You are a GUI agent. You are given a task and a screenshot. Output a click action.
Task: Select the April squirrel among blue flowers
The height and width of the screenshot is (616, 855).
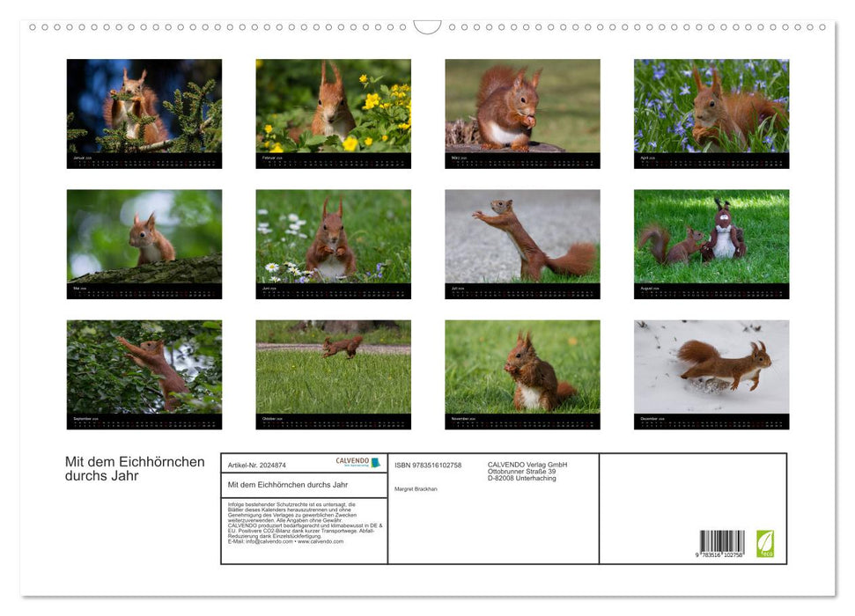coord(711,107)
